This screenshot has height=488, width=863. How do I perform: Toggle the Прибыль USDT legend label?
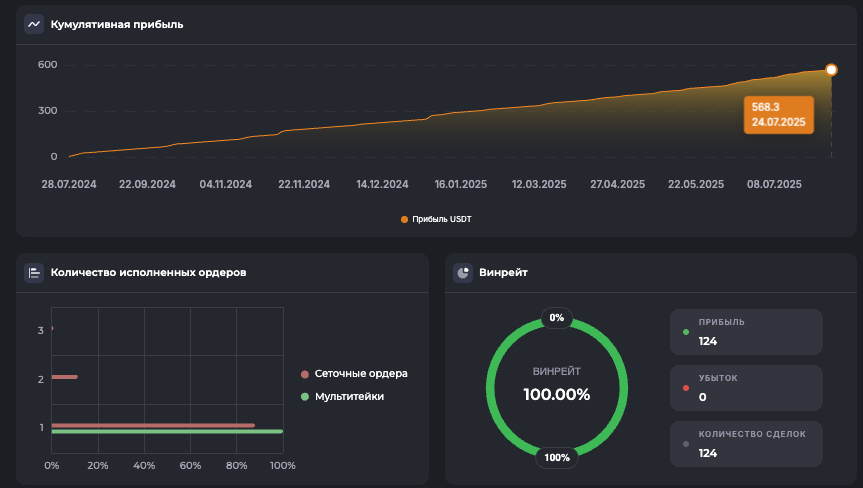pos(441,219)
